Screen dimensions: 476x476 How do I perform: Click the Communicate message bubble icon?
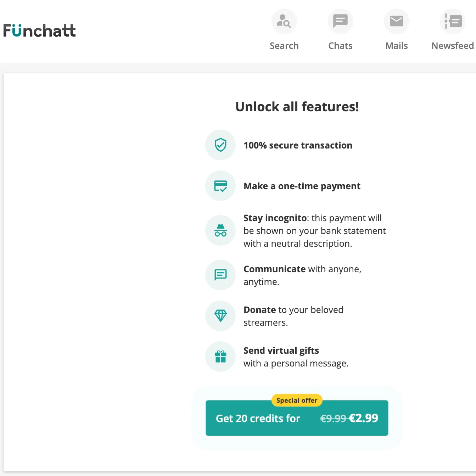pos(220,275)
